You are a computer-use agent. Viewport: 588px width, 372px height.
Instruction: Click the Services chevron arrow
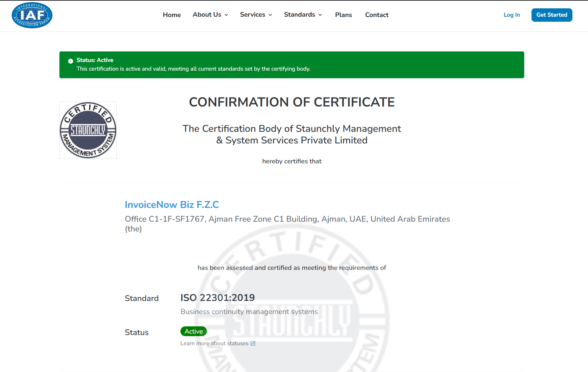pos(270,15)
